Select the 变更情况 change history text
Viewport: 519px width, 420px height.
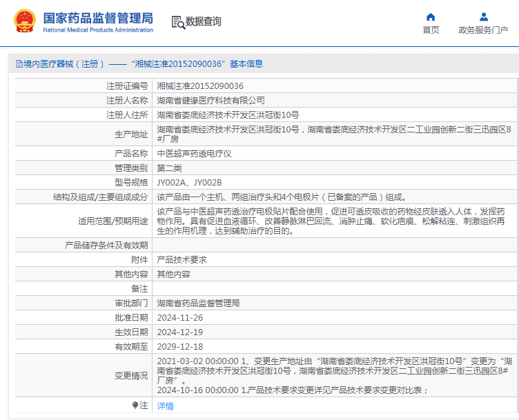335,375
